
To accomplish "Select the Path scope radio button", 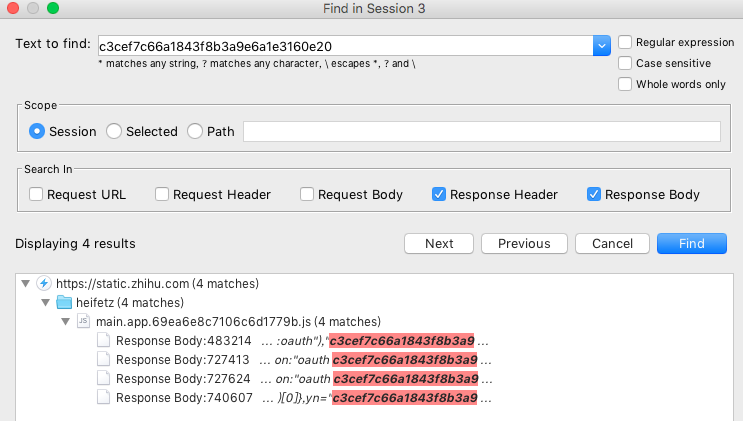I will click(x=194, y=131).
